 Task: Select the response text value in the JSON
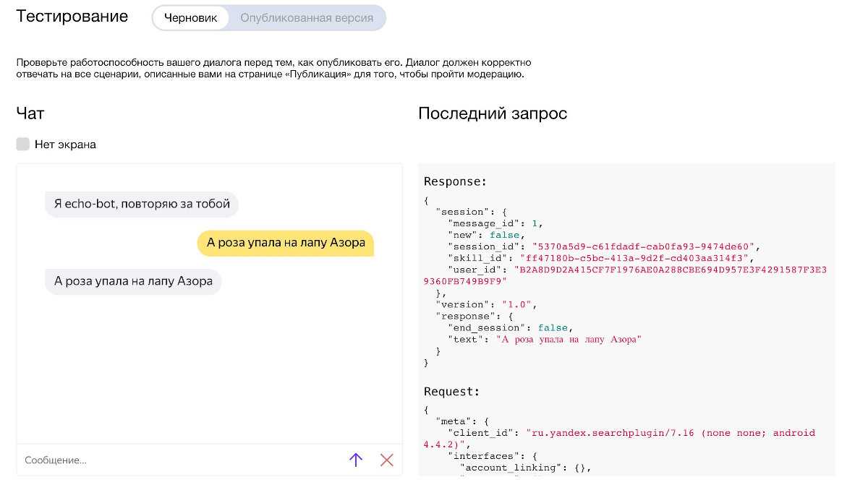(x=569, y=339)
